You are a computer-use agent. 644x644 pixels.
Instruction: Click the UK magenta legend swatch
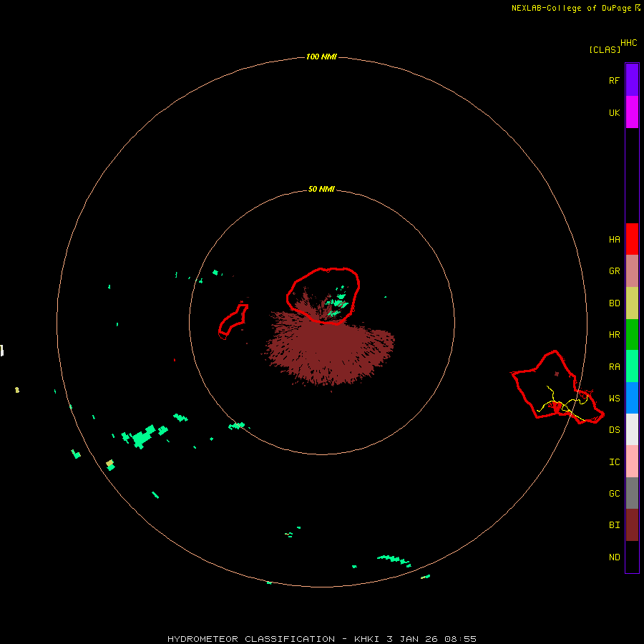click(x=632, y=112)
